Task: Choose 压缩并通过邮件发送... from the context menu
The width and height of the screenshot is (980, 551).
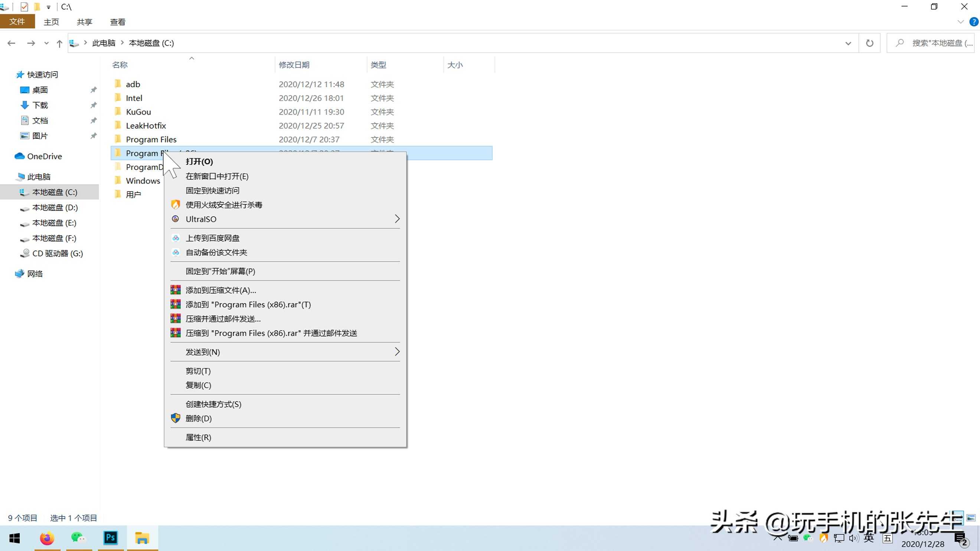Action: pyautogui.click(x=285, y=319)
